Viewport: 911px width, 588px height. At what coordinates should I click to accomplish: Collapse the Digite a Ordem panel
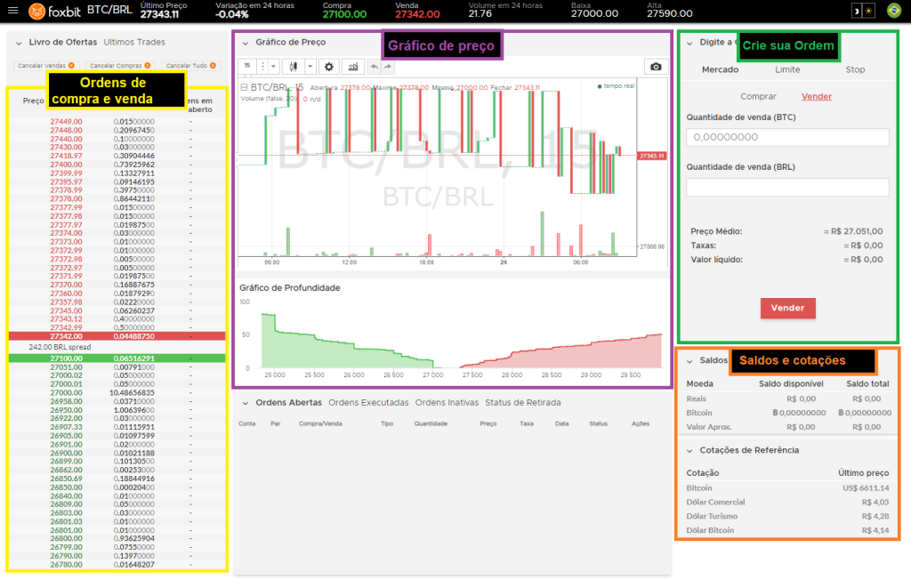689,43
